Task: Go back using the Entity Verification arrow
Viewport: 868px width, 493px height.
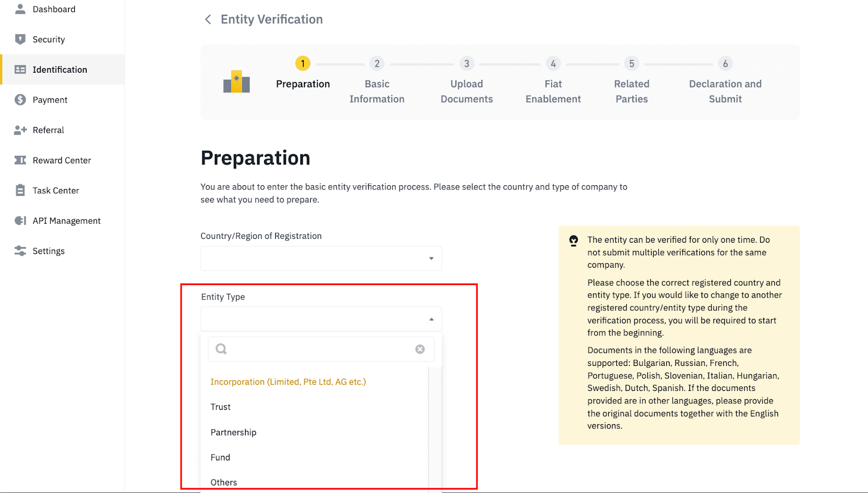Action: (x=208, y=20)
